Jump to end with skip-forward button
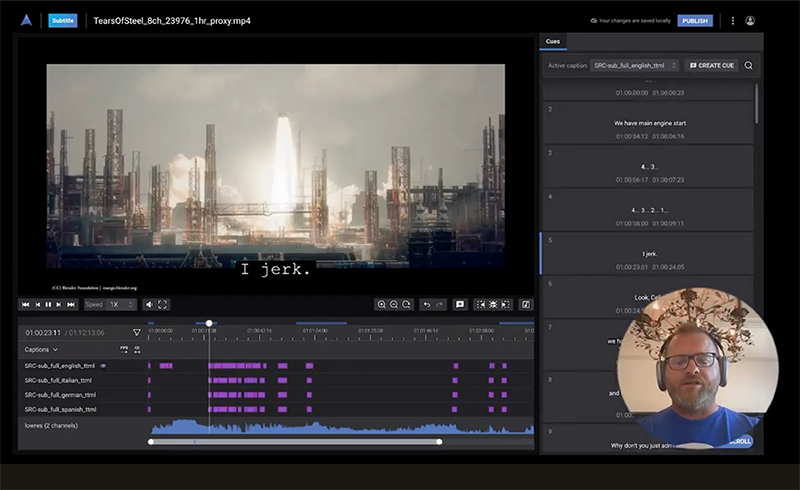The width and height of the screenshot is (800, 490). (x=71, y=305)
